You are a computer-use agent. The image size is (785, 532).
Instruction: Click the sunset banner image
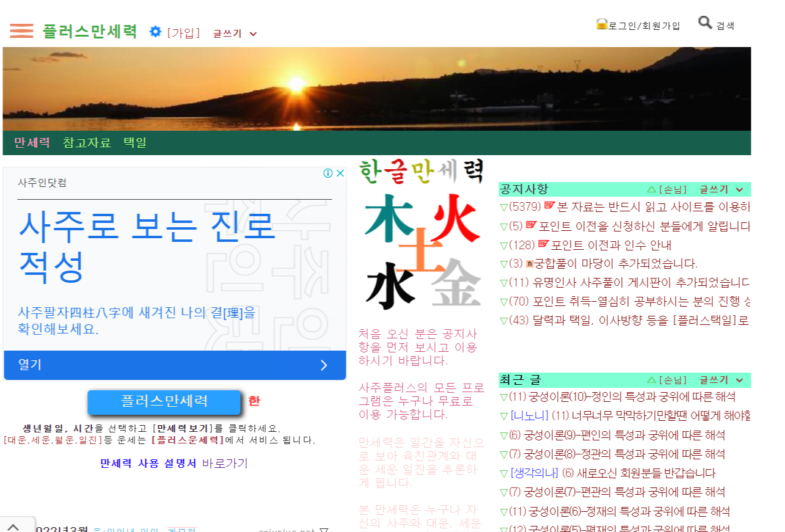376,89
